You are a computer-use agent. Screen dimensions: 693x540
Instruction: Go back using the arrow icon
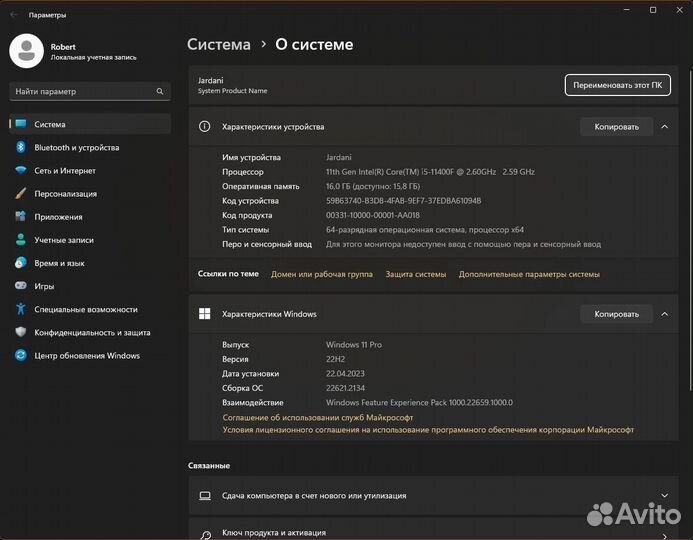coord(14,15)
